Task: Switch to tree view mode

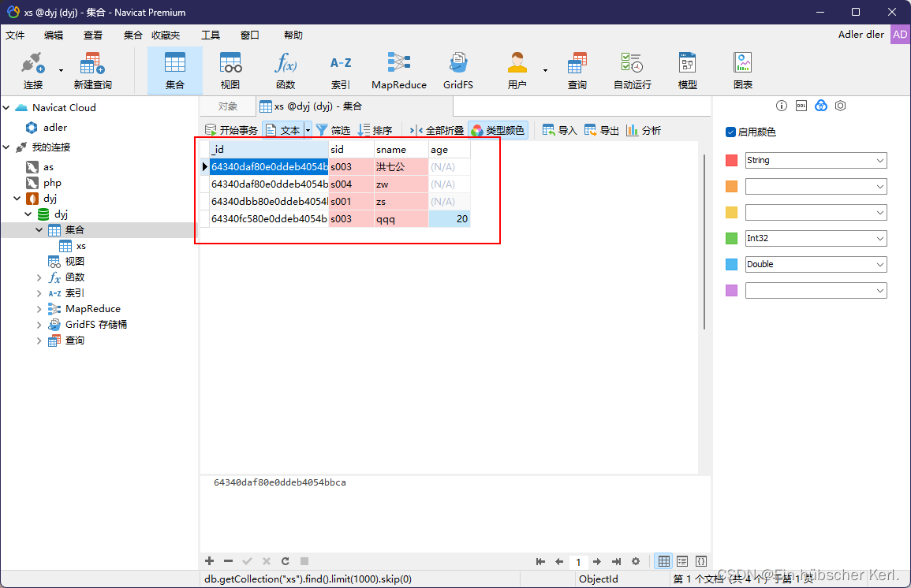Action: 682,561
